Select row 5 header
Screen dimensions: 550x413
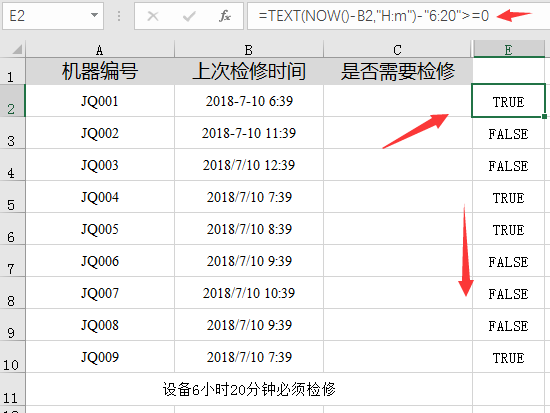tap(12, 197)
